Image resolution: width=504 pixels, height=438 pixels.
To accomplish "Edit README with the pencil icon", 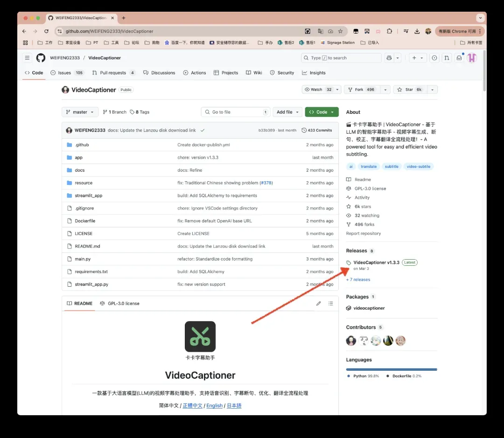I will [318, 304].
